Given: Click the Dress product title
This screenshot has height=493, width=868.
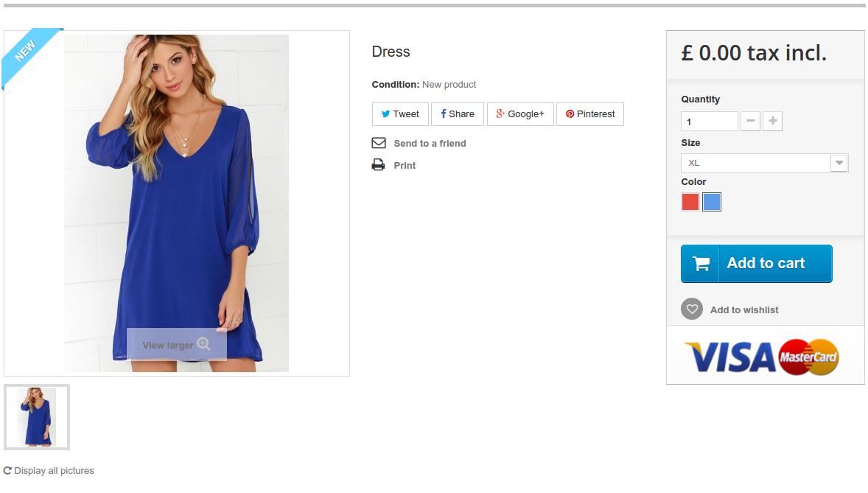Looking at the screenshot, I should 391,52.
